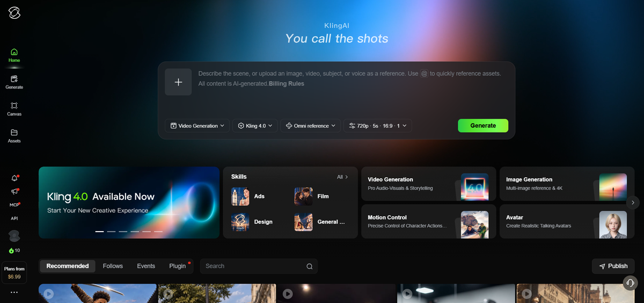The width and height of the screenshot is (644, 303).
Task: Open the announcements megaphone icon
Action: coord(14,192)
